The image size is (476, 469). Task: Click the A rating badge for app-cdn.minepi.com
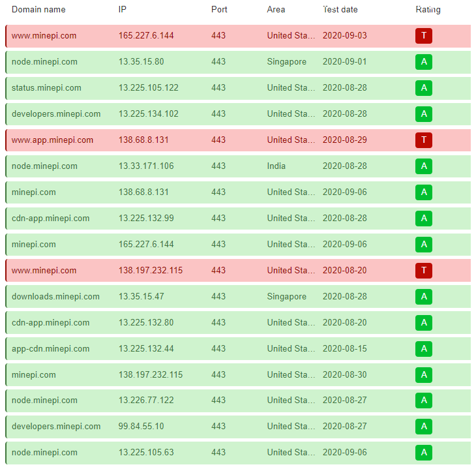423,349
